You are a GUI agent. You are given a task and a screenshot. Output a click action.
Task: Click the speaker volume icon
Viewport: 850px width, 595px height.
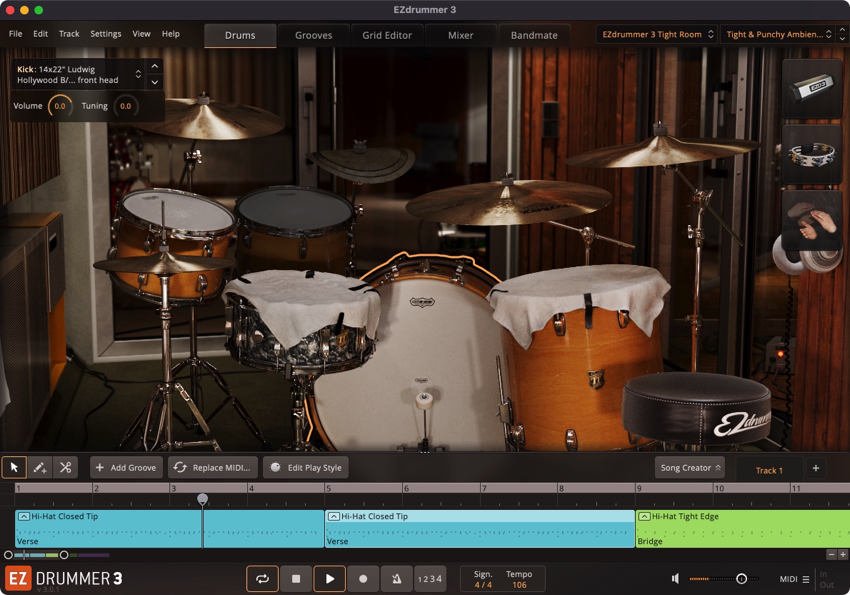pos(675,579)
